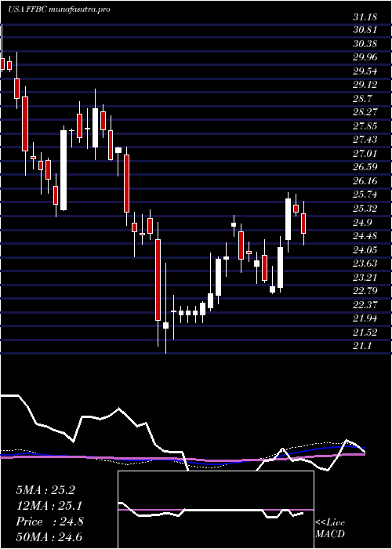Viewport: 392px width, 549px height.
Task: Click the 'Price : 24.8' value text
Action: tap(49, 522)
